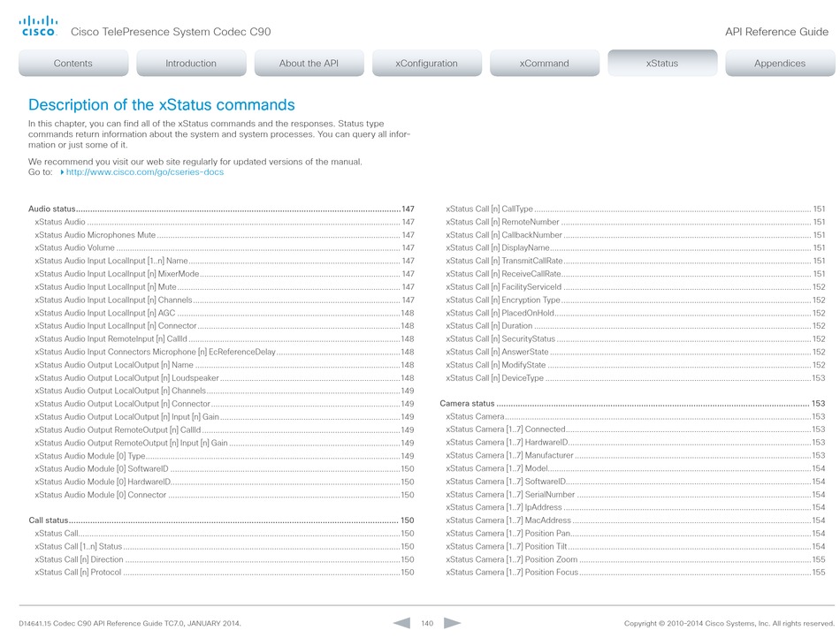The width and height of the screenshot is (840, 638).
Task: Click the Cisco logo
Action: [38, 27]
